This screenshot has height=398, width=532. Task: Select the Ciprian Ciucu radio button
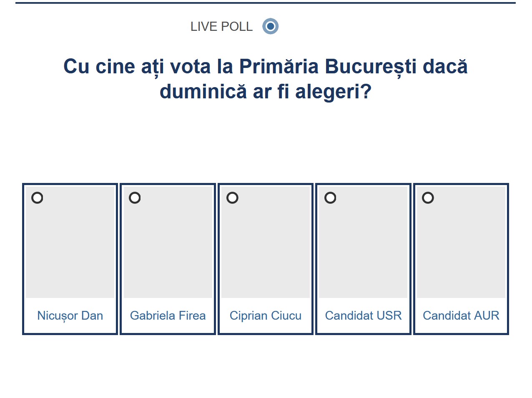click(x=232, y=198)
